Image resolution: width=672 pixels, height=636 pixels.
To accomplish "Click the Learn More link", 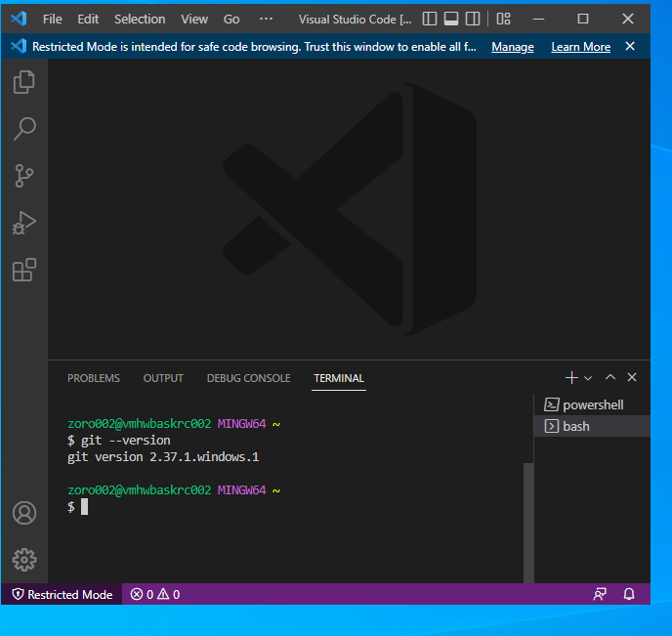I will coord(581,47).
